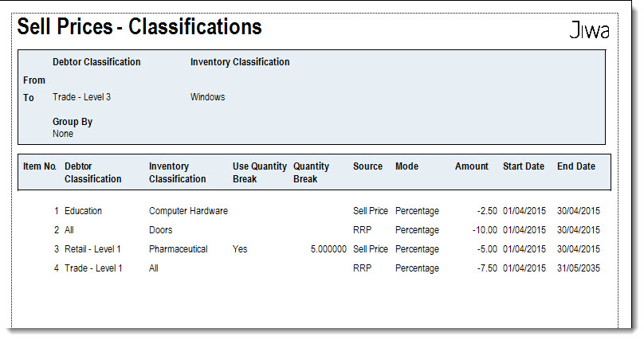Select the Pharmaceutical inventory classification
This screenshot has height=340, width=644.
click(x=179, y=249)
